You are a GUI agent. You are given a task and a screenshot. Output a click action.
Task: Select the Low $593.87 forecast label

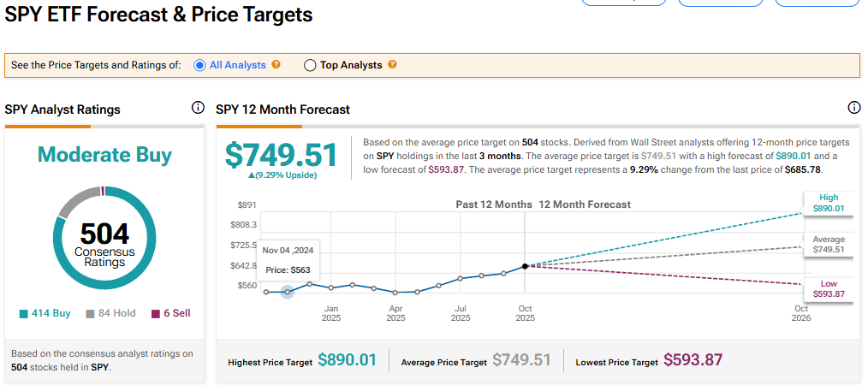pos(829,289)
